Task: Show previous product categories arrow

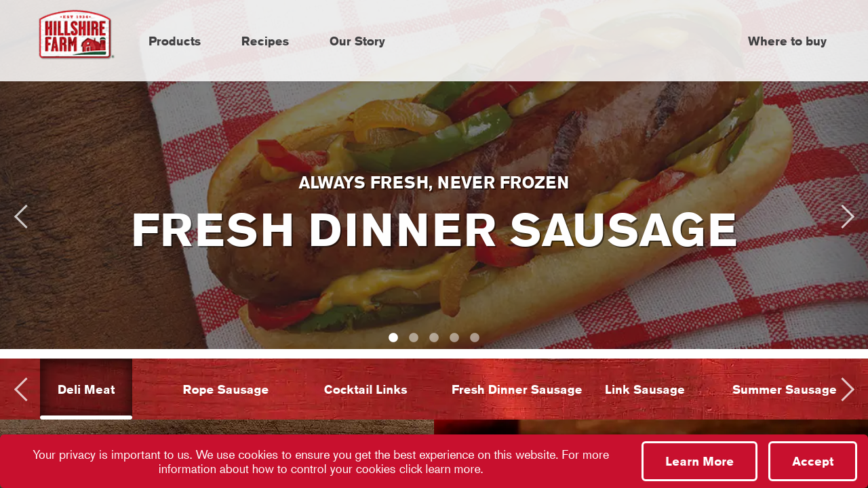Action: [x=21, y=390]
